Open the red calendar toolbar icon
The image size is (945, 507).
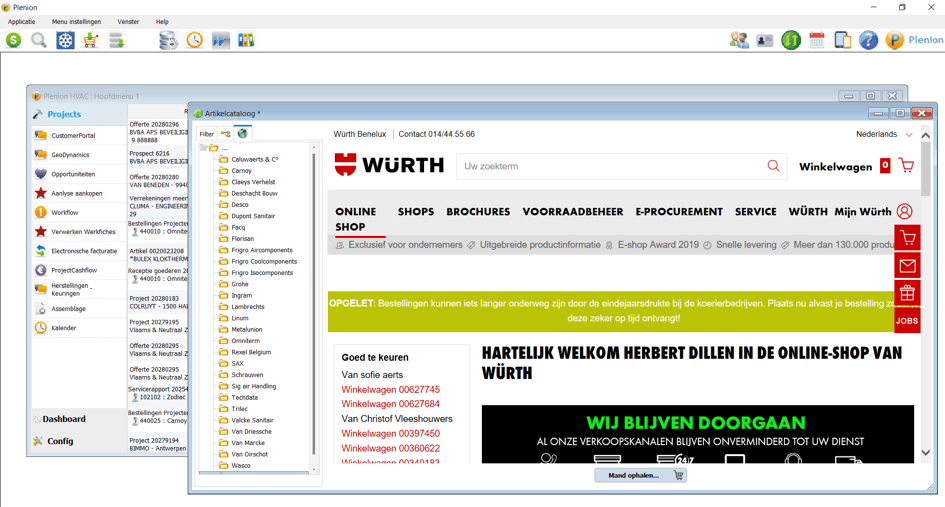817,40
